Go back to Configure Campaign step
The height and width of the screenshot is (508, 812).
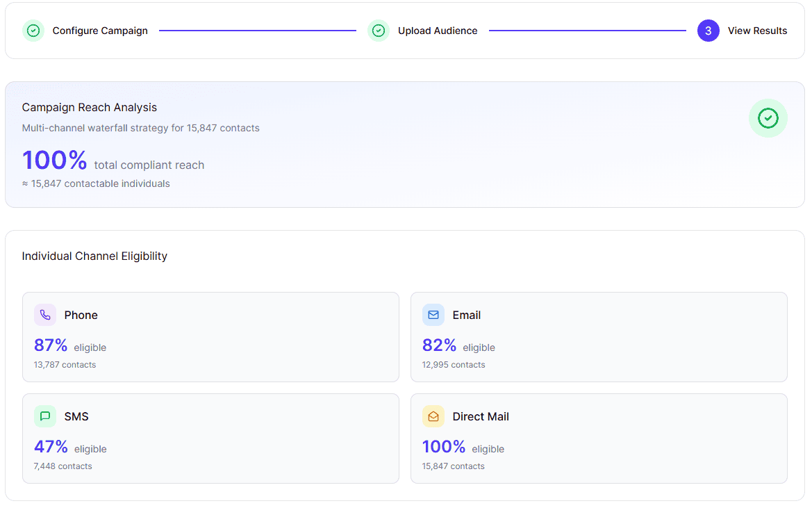click(100, 31)
